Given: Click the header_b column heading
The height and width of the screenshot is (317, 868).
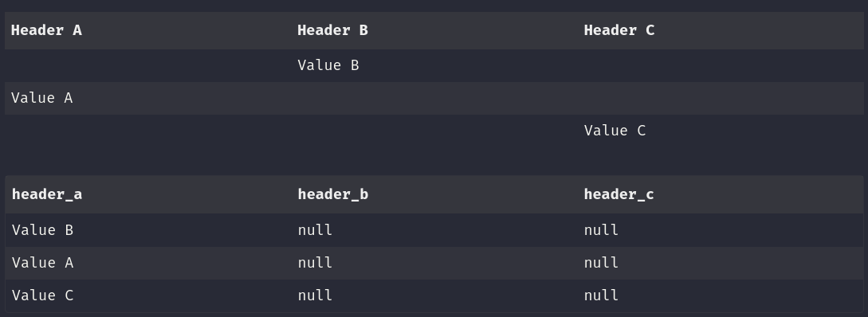Looking at the screenshot, I should coord(332,194).
